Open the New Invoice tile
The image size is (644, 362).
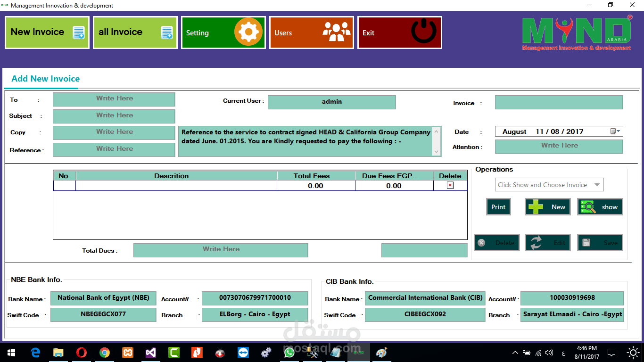coord(46,33)
